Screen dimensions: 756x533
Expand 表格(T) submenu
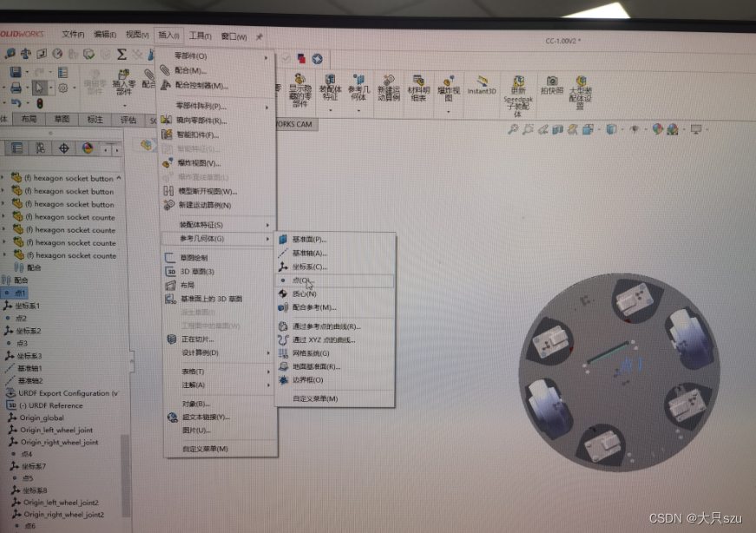[x=219, y=372]
